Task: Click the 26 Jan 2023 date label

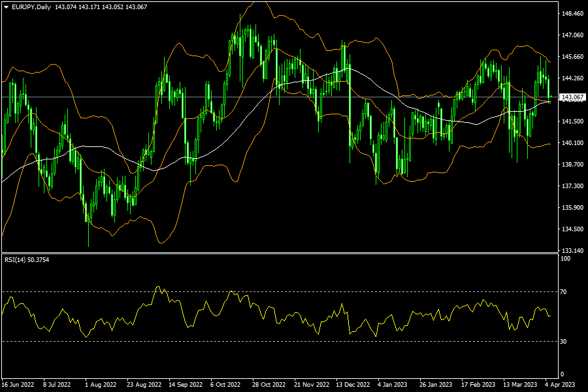Action: [x=435, y=385]
